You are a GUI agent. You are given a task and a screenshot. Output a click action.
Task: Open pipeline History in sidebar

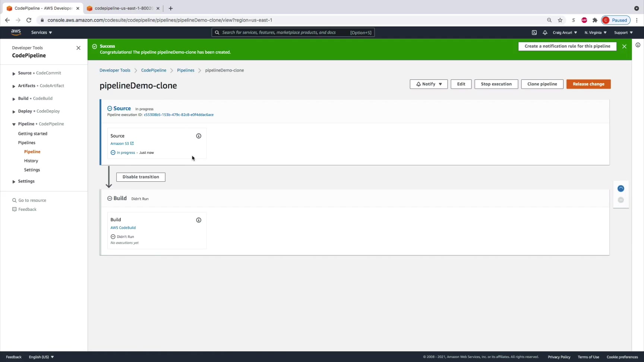(x=31, y=161)
